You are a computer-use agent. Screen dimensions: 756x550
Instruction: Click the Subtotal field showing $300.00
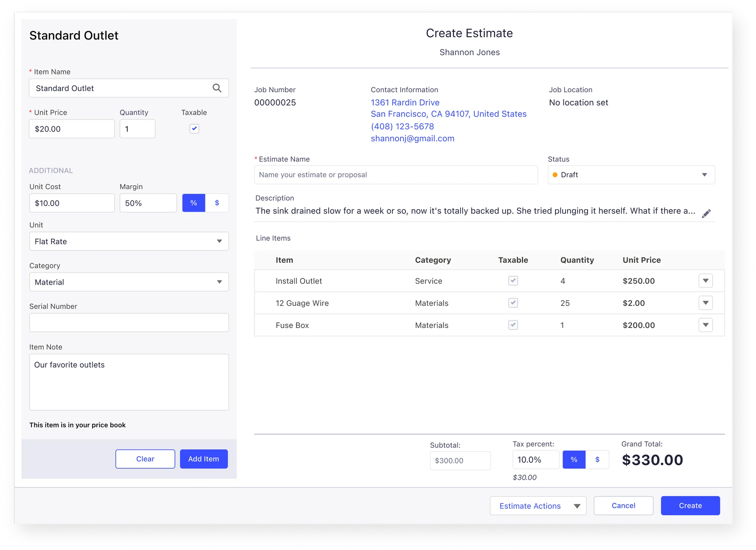click(460, 461)
